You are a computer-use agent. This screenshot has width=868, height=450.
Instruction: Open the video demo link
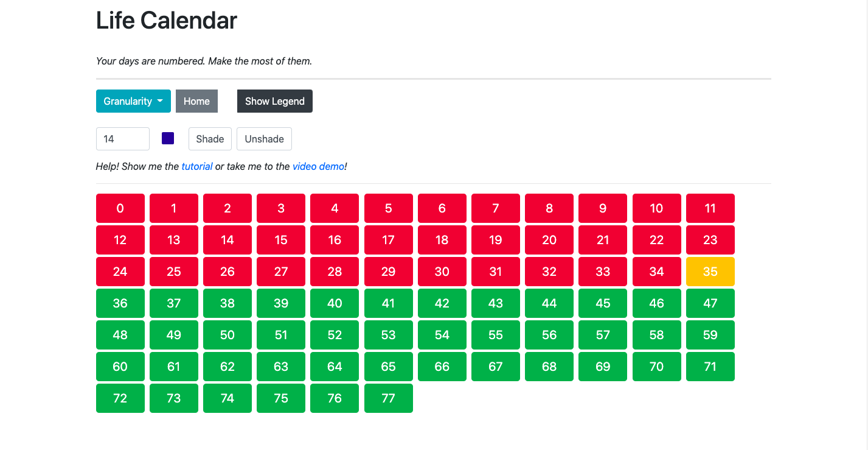pyautogui.click(x=319, y=166)
